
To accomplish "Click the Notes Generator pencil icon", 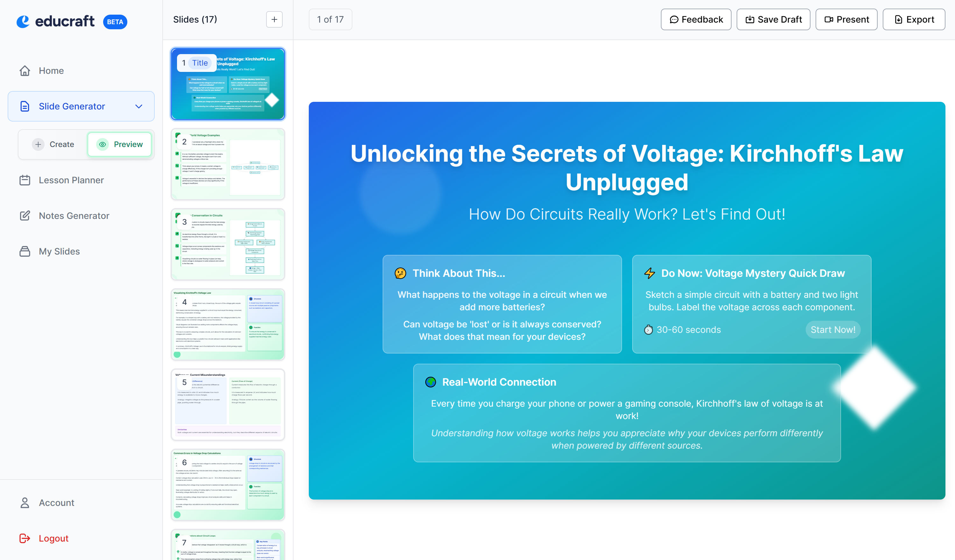I will click(x=25, y=216).
